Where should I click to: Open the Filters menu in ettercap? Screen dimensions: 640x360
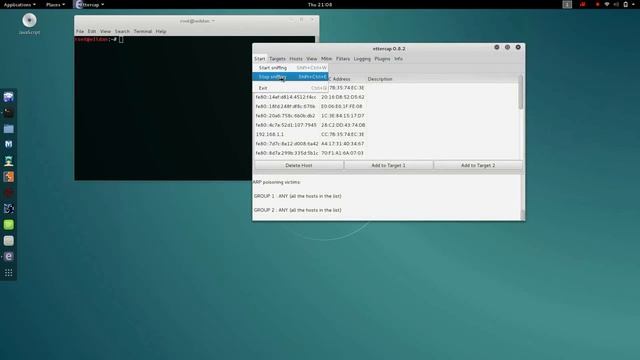point(343,59)
